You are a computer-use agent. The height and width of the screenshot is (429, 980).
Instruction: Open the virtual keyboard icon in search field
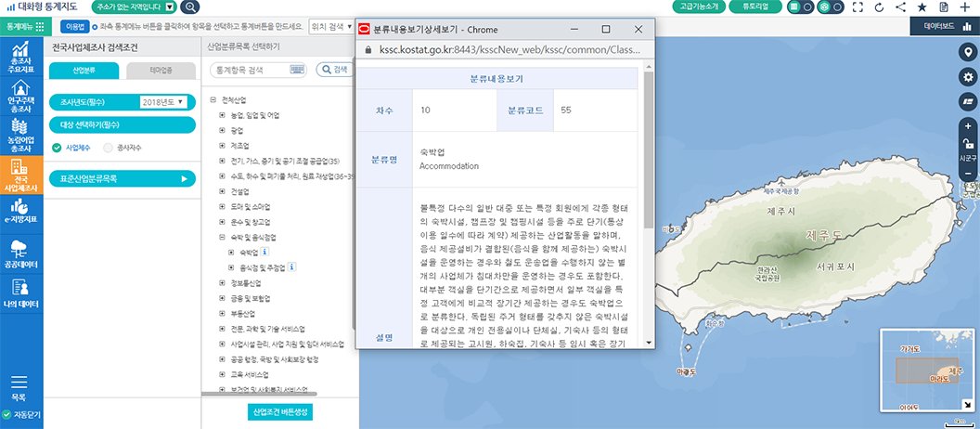point(298,70)
